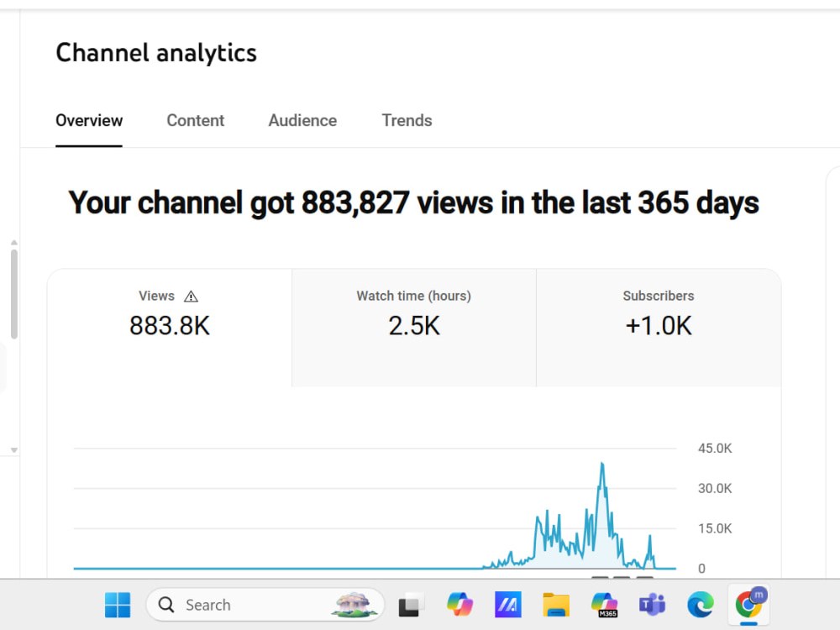840x630 pixels.
Task: Click the 15.0K chart axis label
Action: pos(715,528)
